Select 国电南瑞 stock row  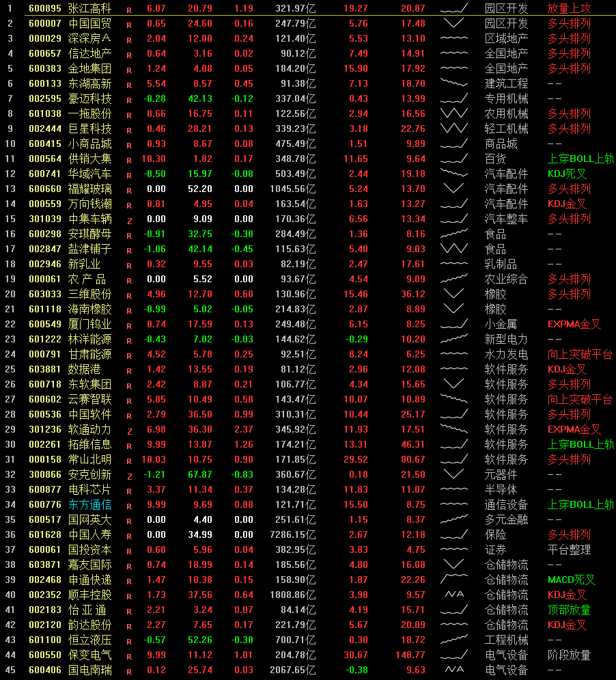point(308,670)
